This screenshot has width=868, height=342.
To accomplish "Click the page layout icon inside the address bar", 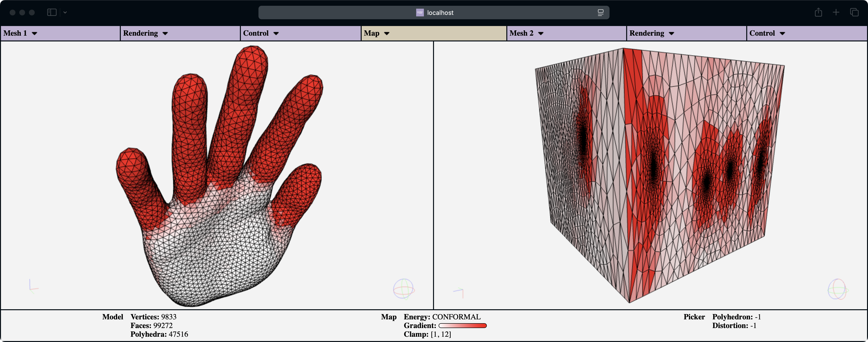I will 600,13.
